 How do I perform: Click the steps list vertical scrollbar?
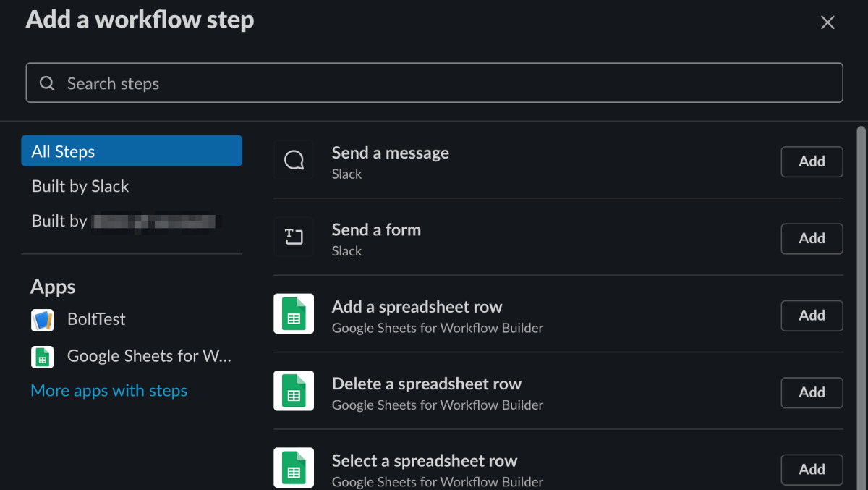[x=861, y=308]
